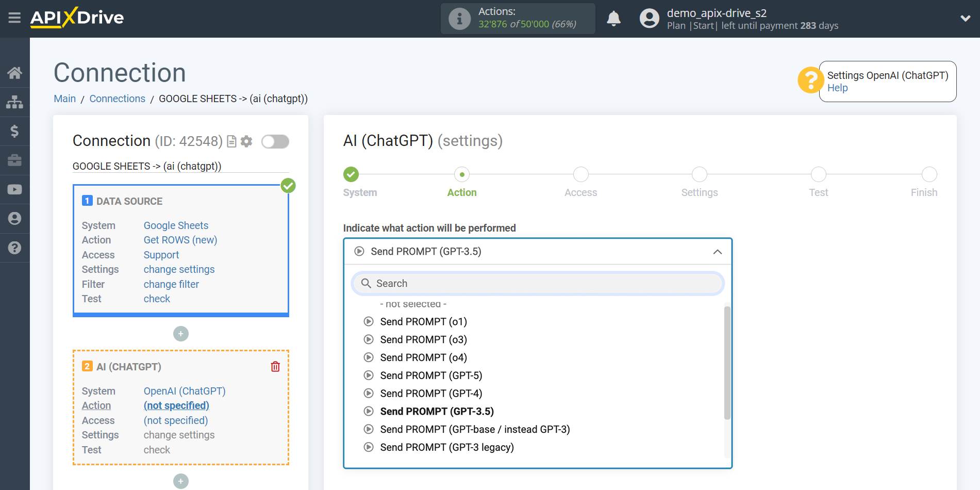
Task: Open the Help link in Settings OpenAI panel
Action: [x=837, y=88]
